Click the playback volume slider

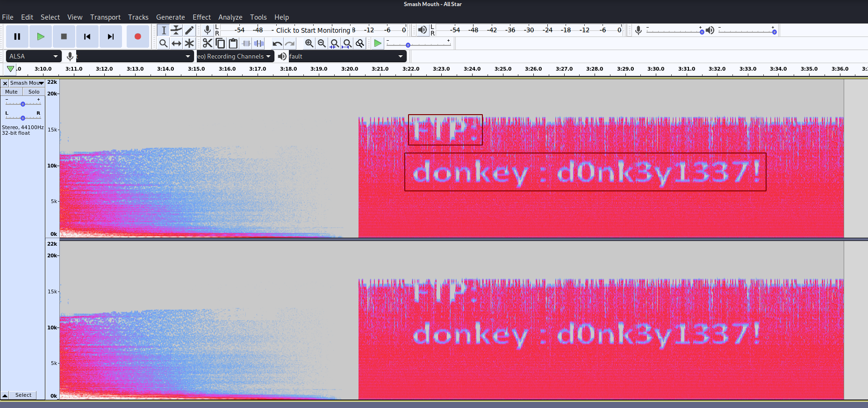747,31
